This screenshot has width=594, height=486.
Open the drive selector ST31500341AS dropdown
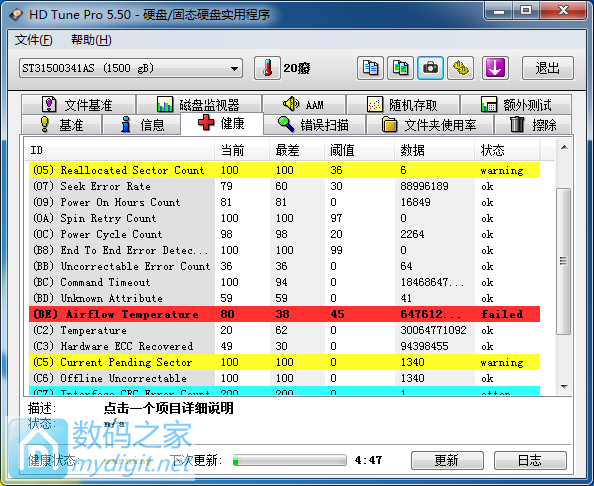click(131, 68)
